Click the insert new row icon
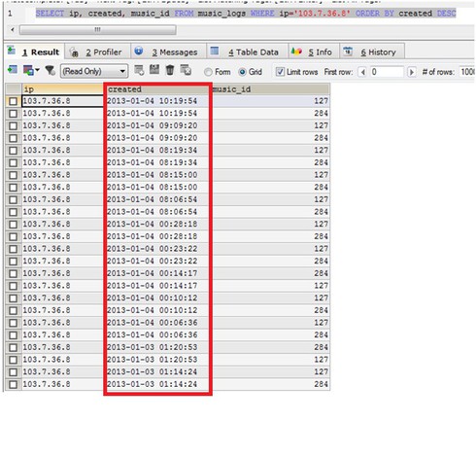 (x=139, y=70)
